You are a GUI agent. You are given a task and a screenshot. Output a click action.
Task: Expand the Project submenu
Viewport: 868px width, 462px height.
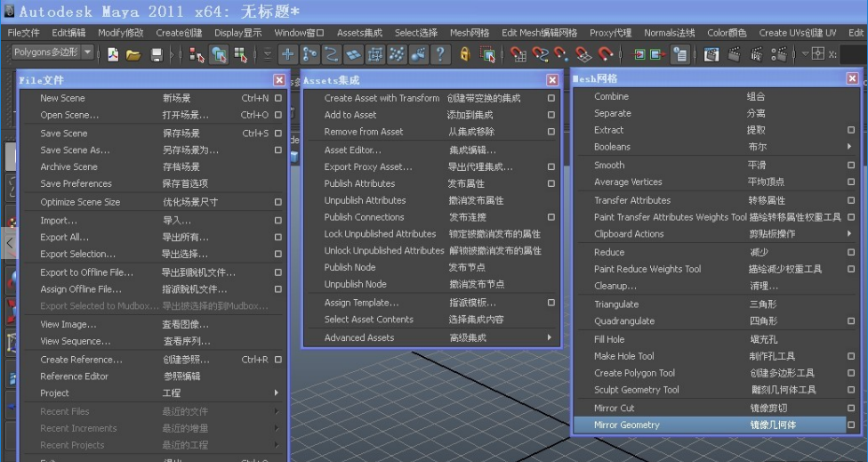(277, 393)
